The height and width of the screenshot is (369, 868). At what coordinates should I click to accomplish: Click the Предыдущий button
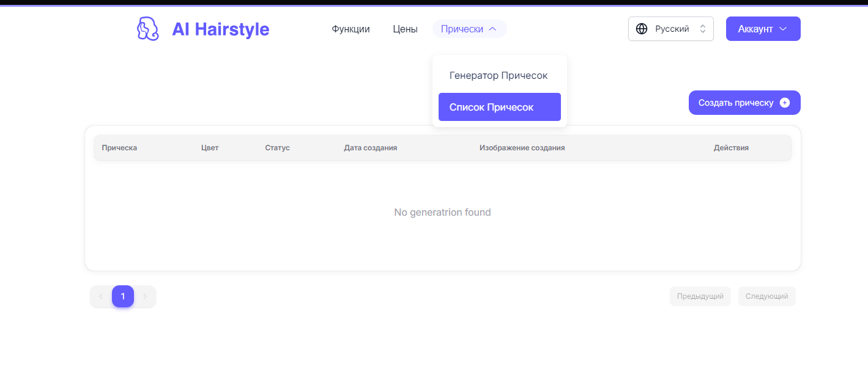700,296
